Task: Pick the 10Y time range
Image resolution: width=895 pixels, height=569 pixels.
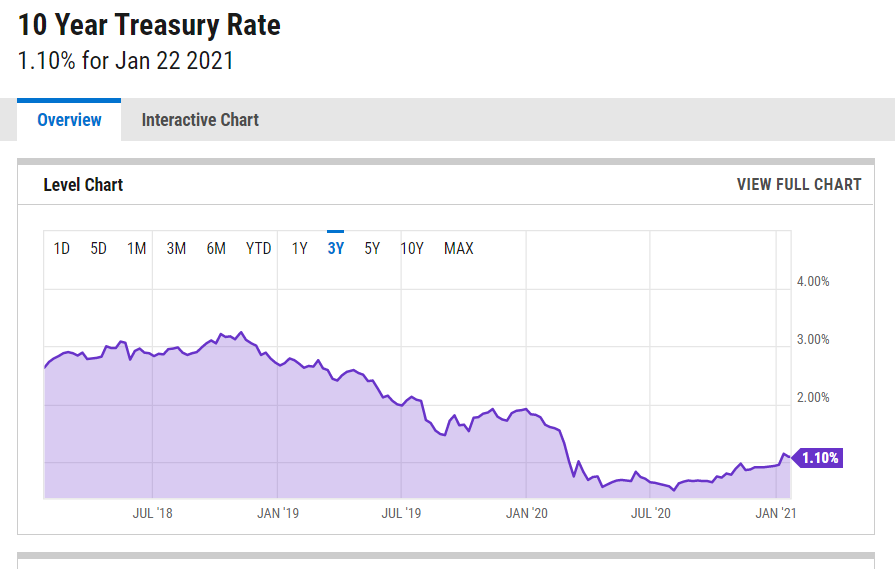Action: pyautogui.click(x=412, y=248)
